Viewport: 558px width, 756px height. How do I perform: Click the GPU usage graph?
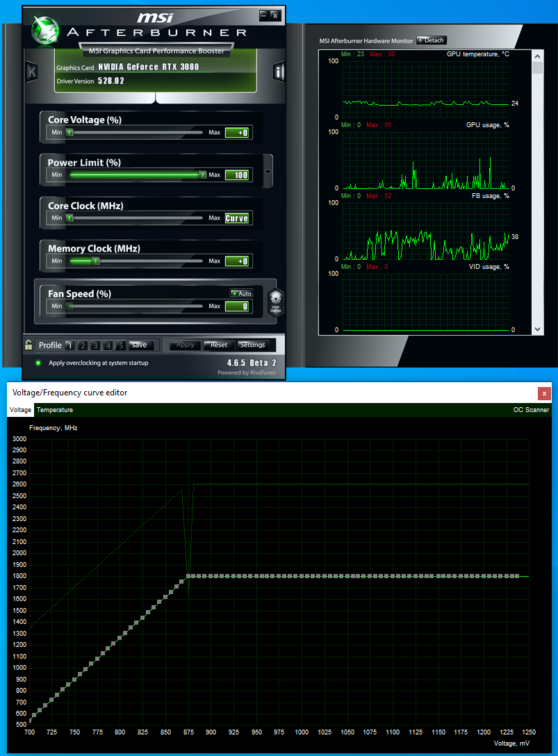[x=425, y=160]
